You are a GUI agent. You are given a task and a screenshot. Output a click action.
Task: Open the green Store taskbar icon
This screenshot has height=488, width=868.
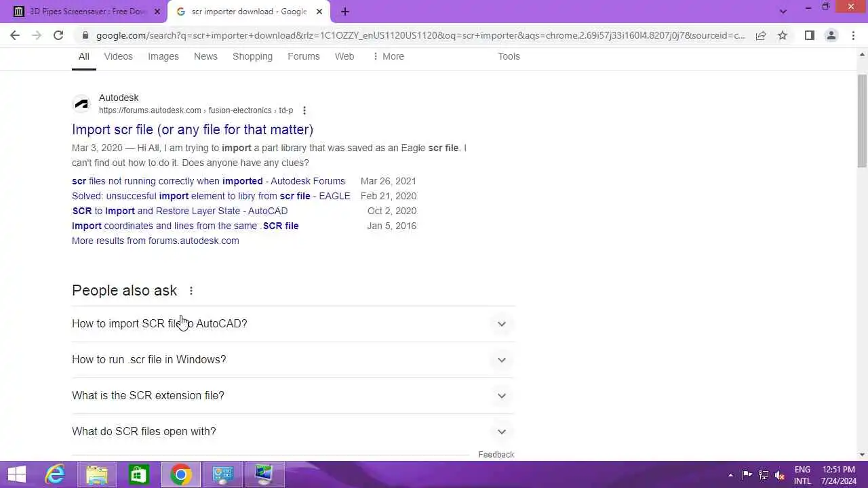pyautogui.click(x=138, y=474)
